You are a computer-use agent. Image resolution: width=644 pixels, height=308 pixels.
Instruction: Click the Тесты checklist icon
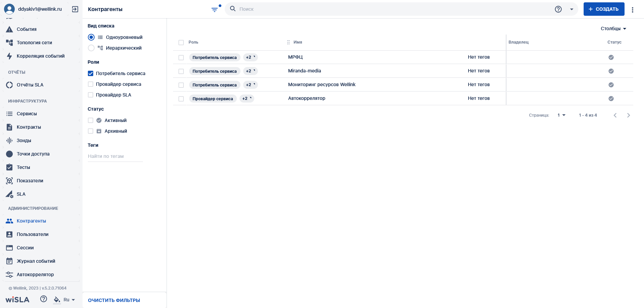pyautogui.click(x=9, y=167)
